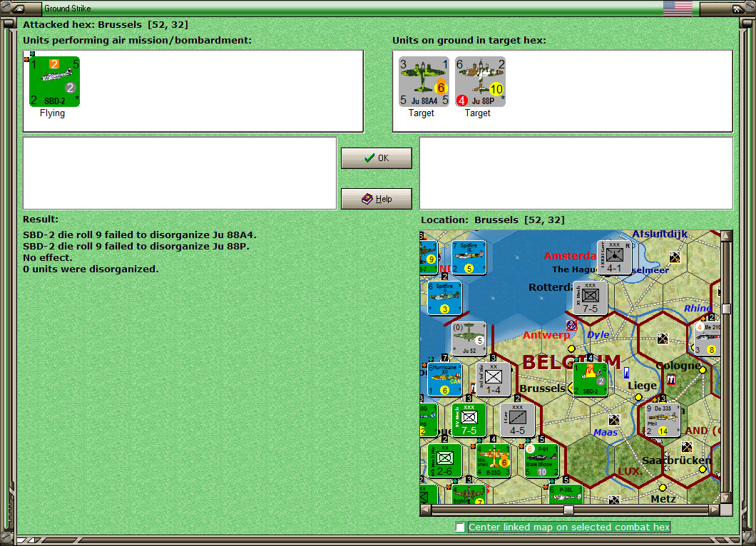Click the resource icon above Saarbrücken
Image resolution: width=756 pixels, height=546 pixels.
687,447
